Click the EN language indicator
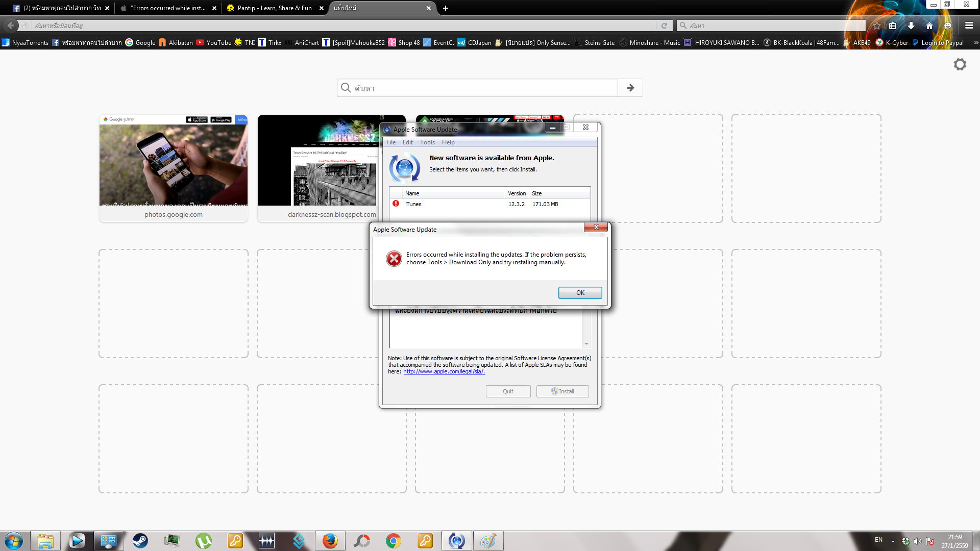 [878, 540]
